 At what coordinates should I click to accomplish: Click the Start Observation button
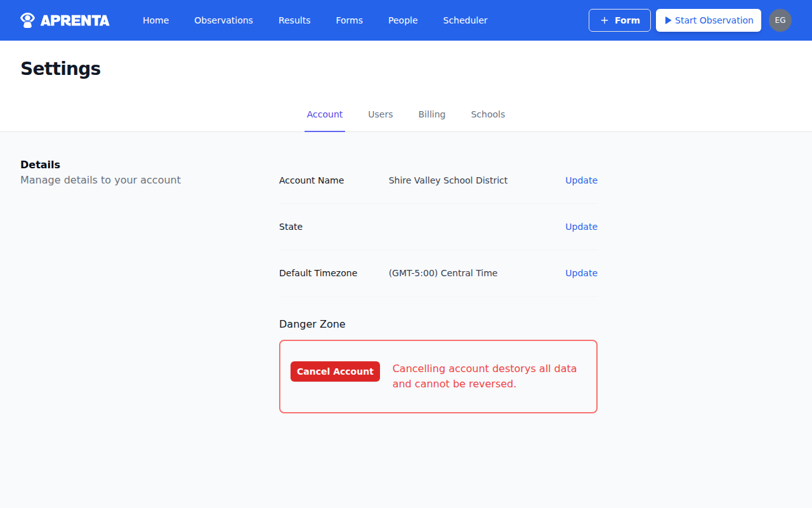click(x=708, y=20)
